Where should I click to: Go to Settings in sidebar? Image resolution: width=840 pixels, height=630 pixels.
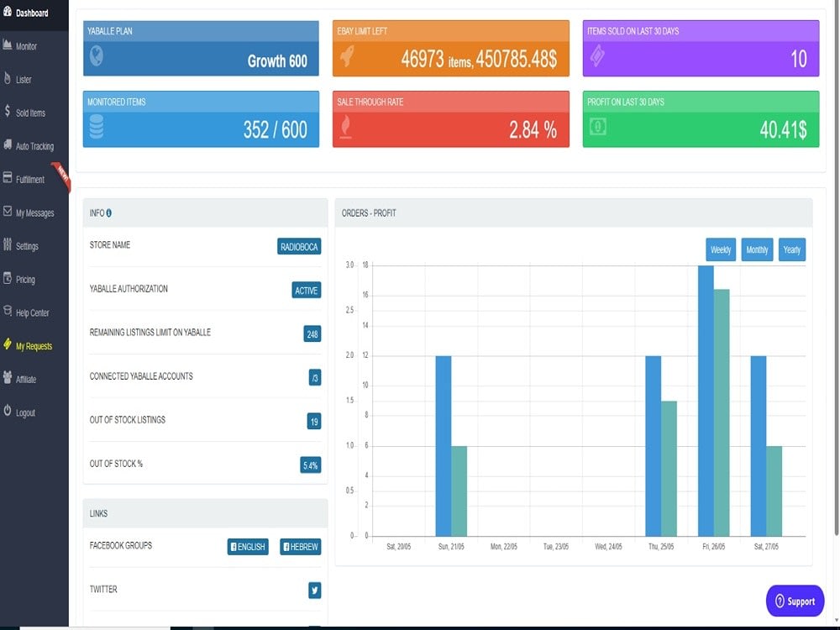(34, 246)
